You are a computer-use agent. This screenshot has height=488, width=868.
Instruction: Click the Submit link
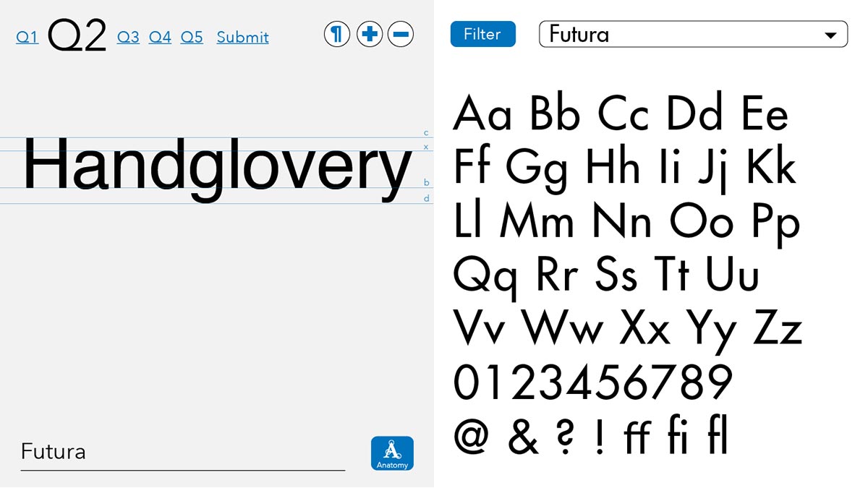(243, 37)
